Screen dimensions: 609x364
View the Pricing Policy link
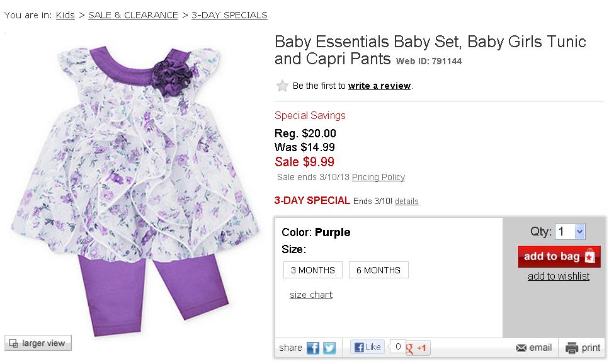[378, 177]
